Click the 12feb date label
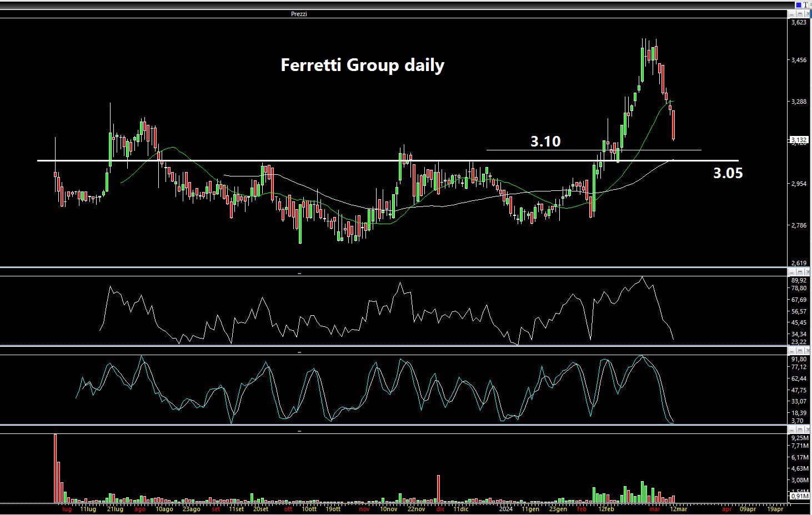This screenshot has width=812, height=515. point(605,509)
